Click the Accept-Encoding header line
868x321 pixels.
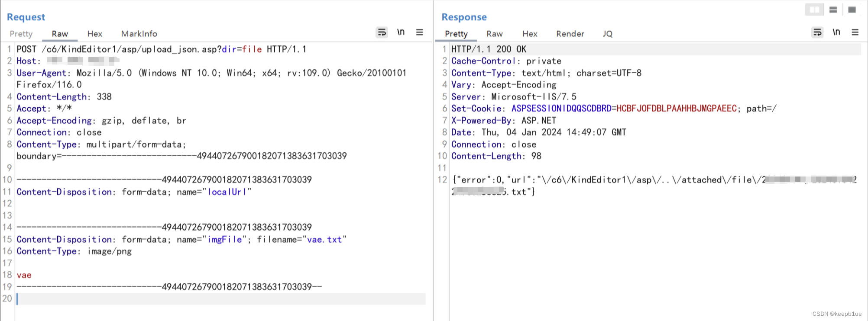tap(101, 121)
